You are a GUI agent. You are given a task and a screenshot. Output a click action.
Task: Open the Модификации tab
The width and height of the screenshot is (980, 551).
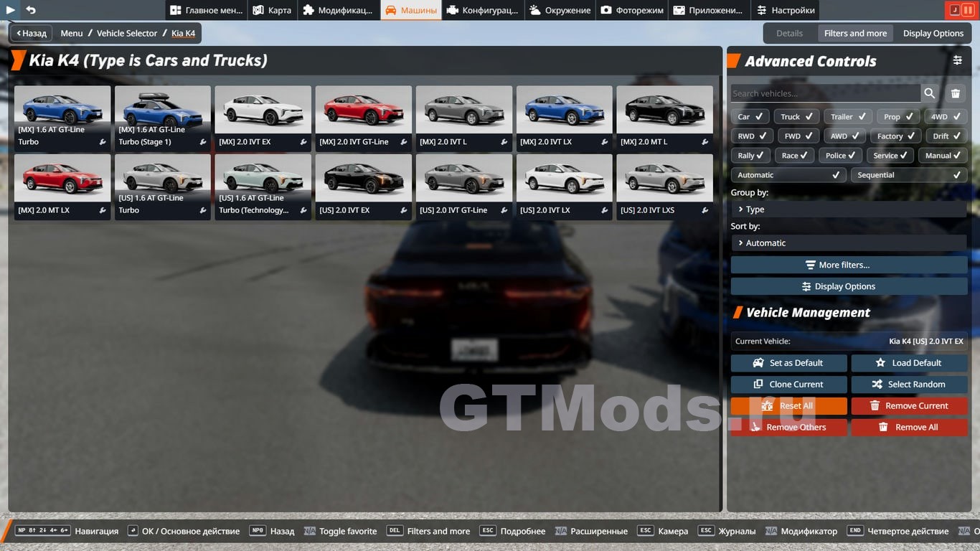pos(338,10)
